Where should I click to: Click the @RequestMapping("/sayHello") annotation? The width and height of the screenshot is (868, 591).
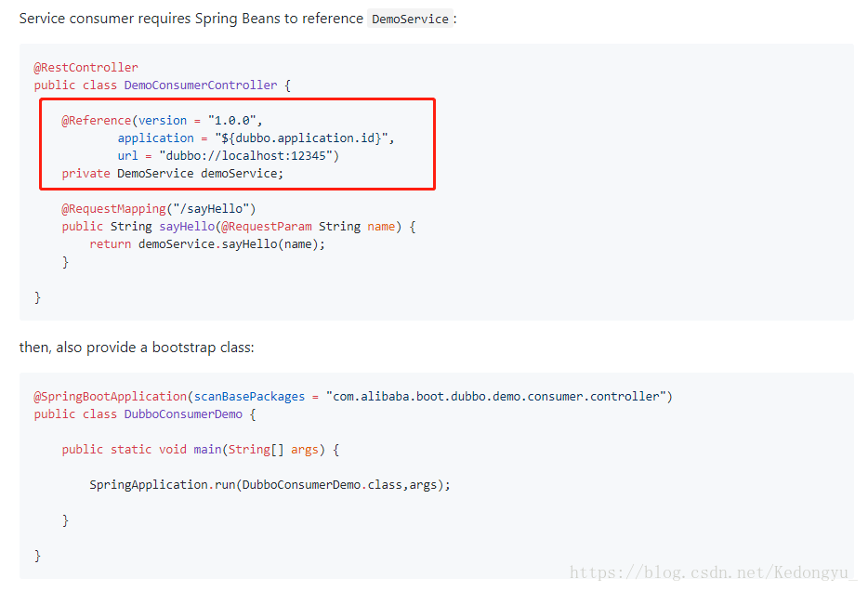point(158,208)
